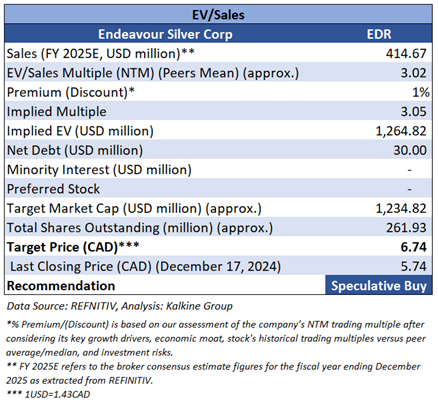This screenshot has height=403, width=438.
Task: Select the Sales value 414.67
Action: tap(406, 53)
